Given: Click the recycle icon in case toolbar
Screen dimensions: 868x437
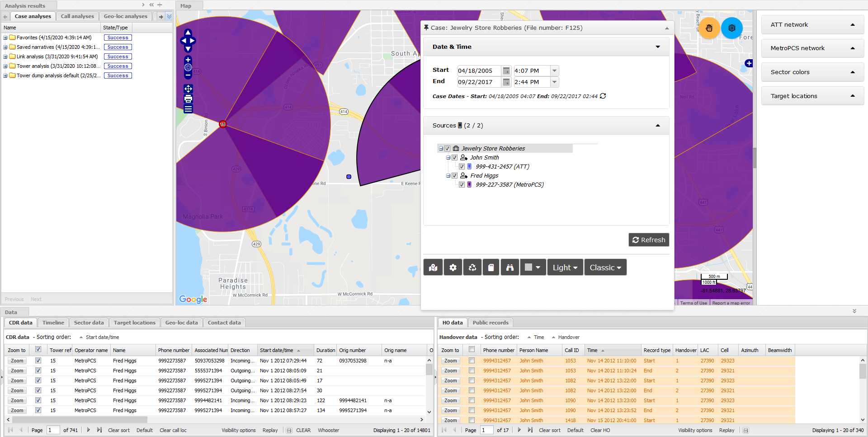Looking at the screenshot, I should pyautogui.click(x=472, y=268).
